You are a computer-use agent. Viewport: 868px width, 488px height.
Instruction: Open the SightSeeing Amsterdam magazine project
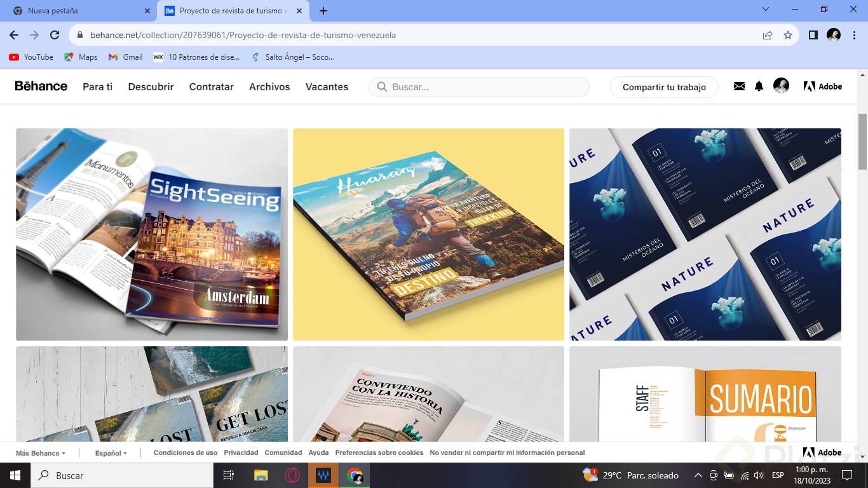(x=152, y=234)
